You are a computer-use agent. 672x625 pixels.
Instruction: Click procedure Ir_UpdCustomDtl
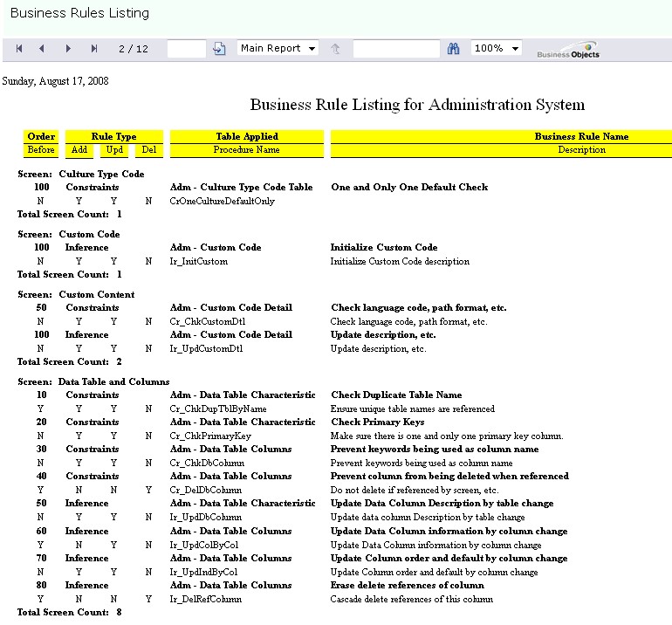(206, 348)
